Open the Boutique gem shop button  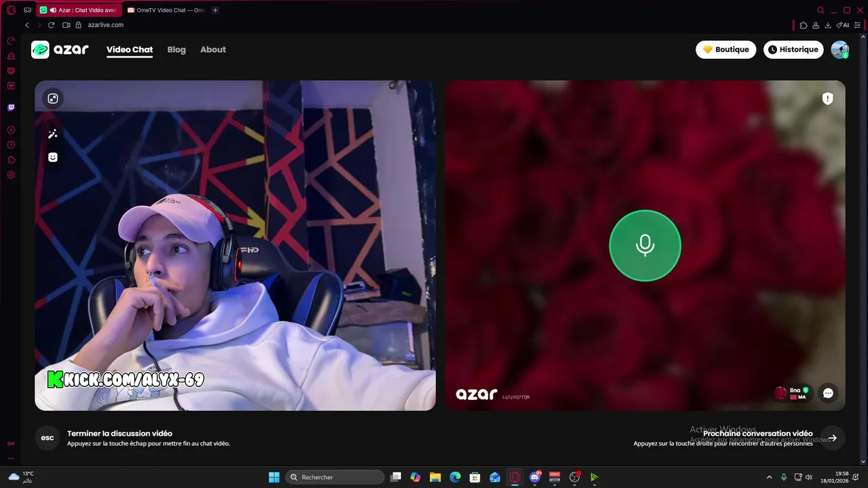click(726, 49)
